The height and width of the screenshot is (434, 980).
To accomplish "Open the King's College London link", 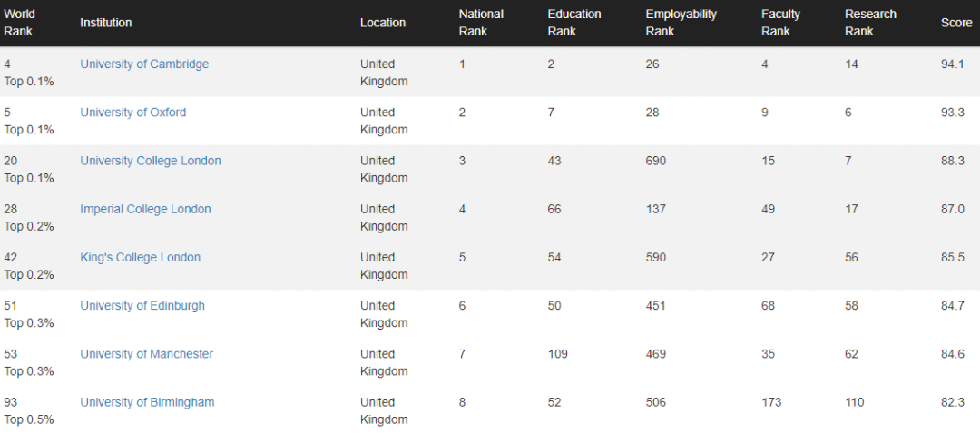I will pos(140,257).
